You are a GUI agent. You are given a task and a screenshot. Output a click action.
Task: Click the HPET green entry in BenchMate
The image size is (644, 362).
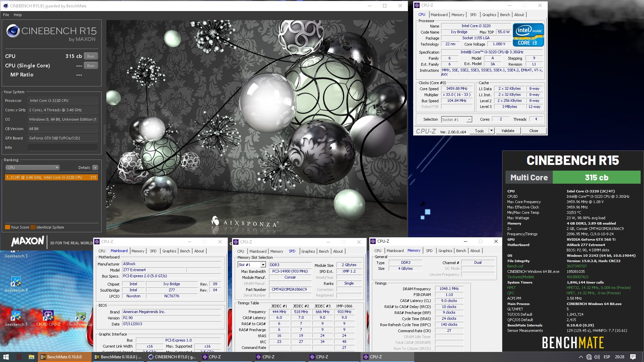point(511,288)
